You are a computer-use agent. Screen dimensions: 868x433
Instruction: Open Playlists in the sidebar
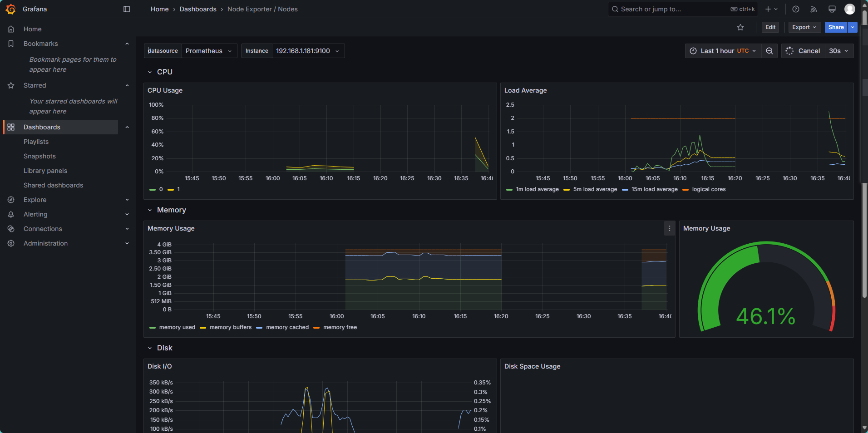point(36,142)
